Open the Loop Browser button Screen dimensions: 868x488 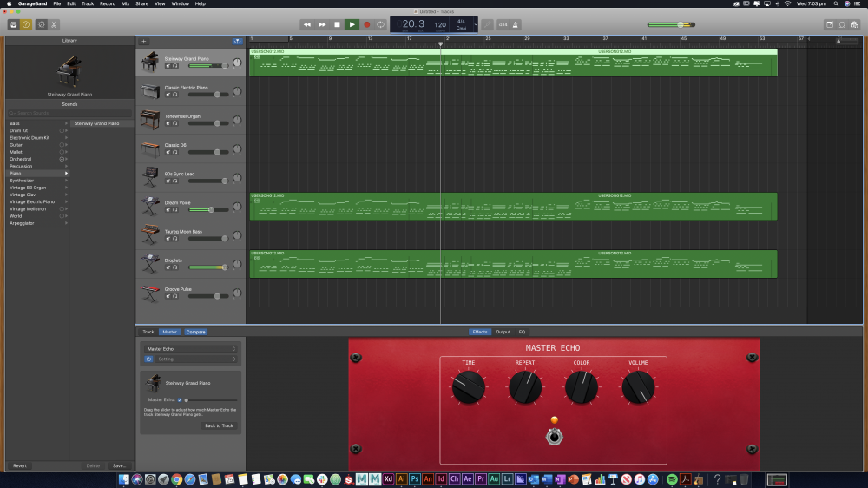[842, 24]
